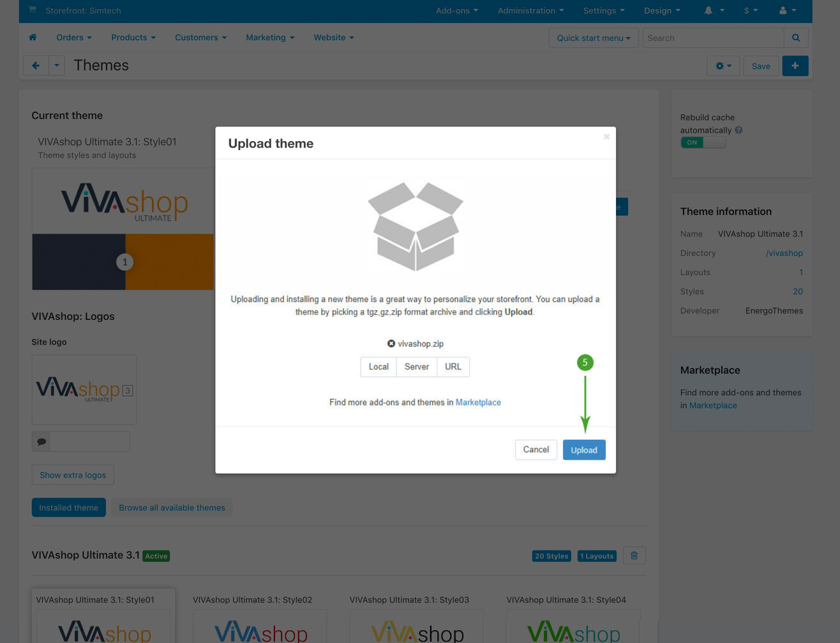The height and width of the screenshot is (643, 840).
Task: Open the Marketing menu
Action: 270,38
